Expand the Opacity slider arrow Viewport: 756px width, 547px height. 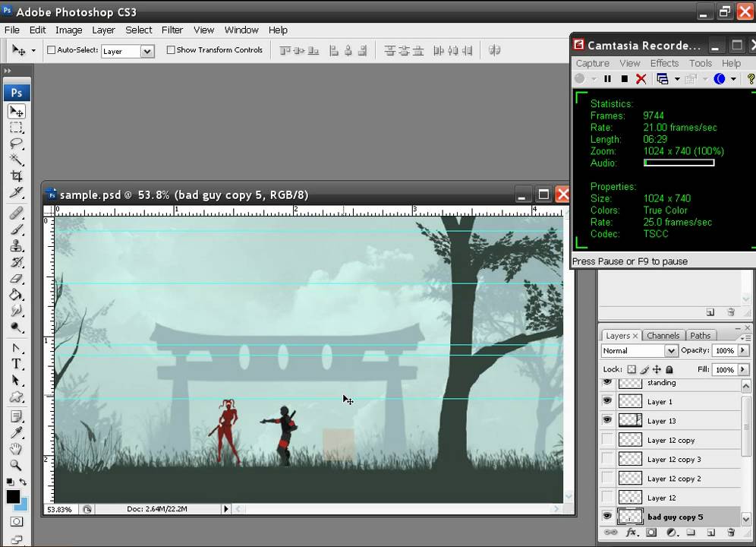[x=742, y=351]
